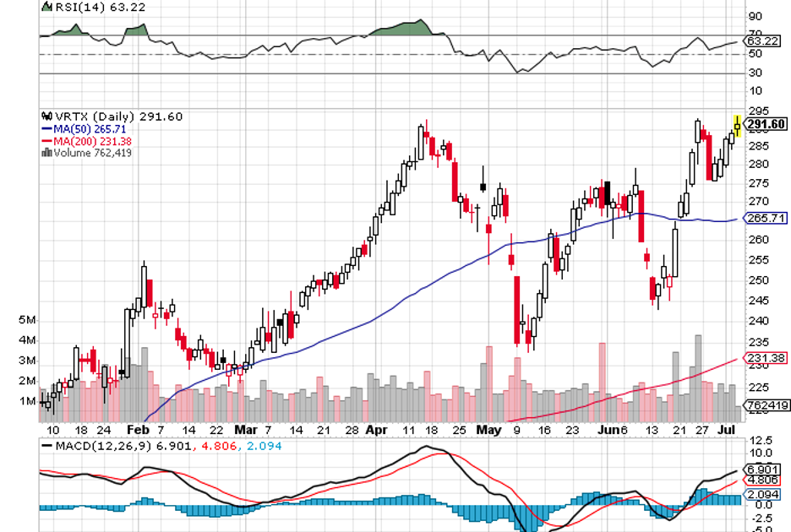The height and width of the screenshot is (532, 791).
Task: Click the red 4.806 signal value tag
Action: pos(764,480)
